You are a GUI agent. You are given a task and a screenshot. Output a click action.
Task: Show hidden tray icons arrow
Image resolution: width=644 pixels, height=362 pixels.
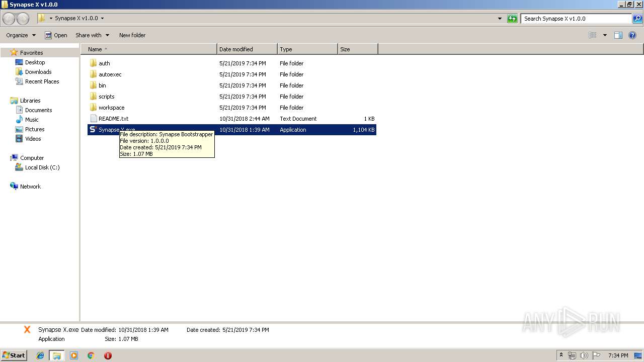click(x=561, y=355)
